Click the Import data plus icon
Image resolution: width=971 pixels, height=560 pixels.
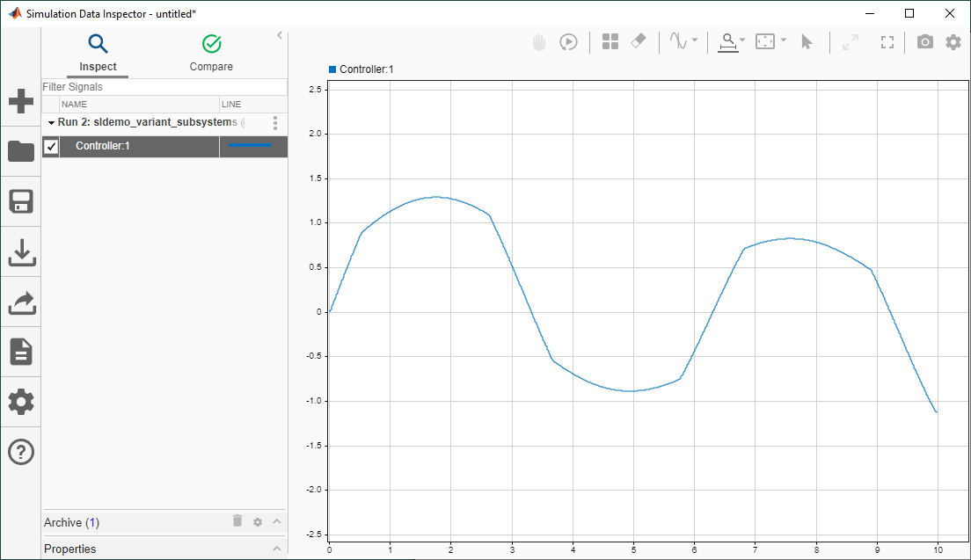[20, 101]
